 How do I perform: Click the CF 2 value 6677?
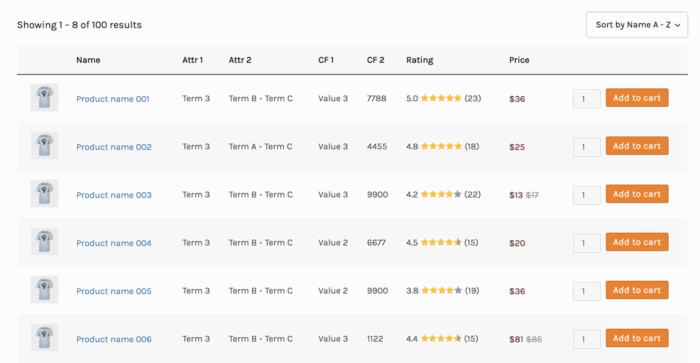click(376, 242)
